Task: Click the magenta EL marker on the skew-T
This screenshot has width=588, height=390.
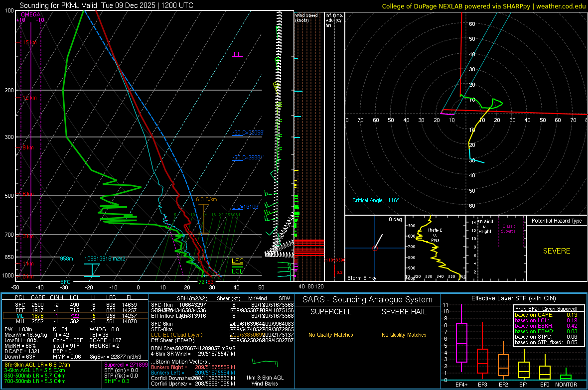Action: 237,54
